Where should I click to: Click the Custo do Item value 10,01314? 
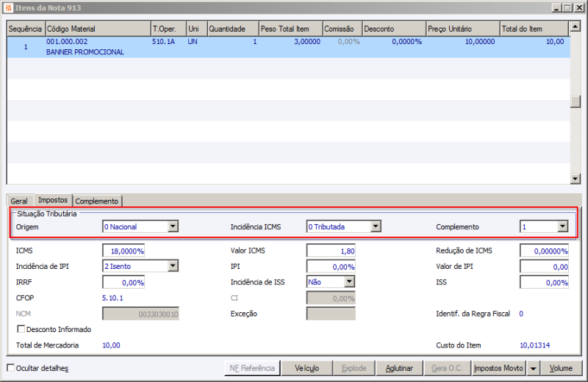click(x=535, y=345)
